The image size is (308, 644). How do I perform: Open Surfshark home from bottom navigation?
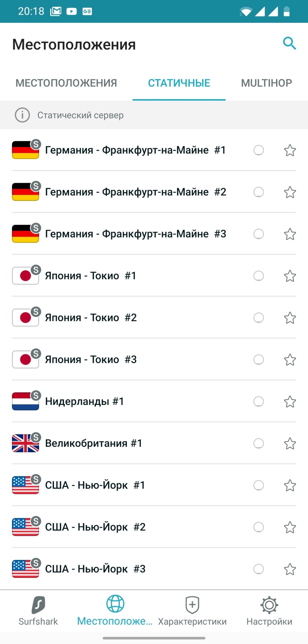(38, 611)
